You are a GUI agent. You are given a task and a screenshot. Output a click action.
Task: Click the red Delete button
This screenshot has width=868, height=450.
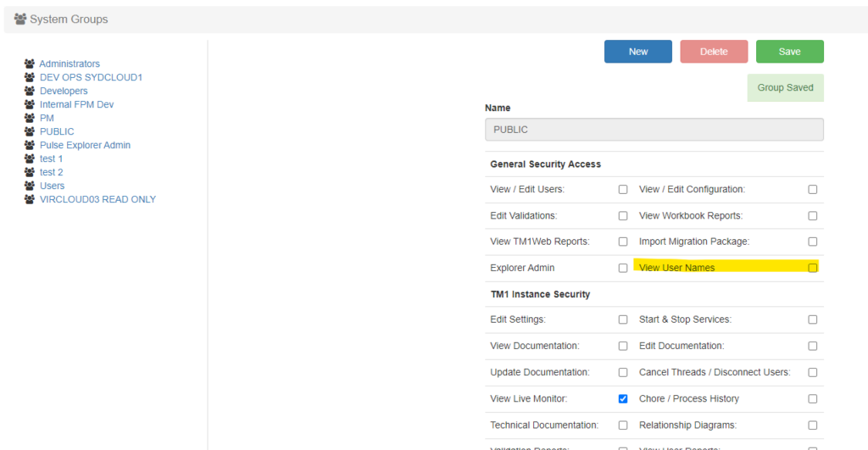point(714,52)
